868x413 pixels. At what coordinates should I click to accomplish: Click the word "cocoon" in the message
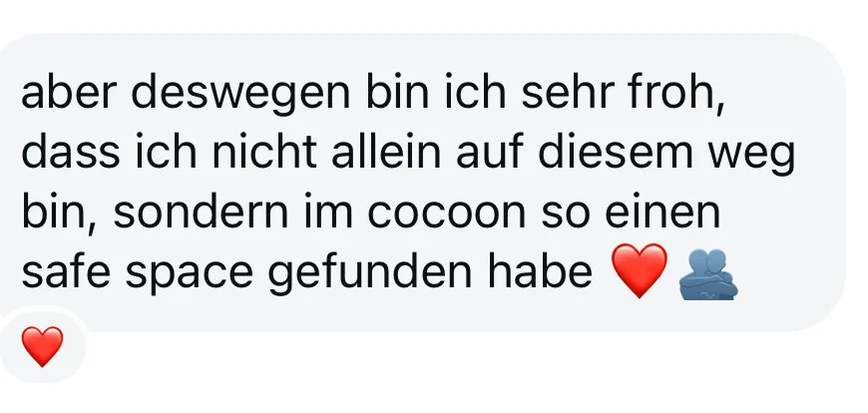click(446, 212)
